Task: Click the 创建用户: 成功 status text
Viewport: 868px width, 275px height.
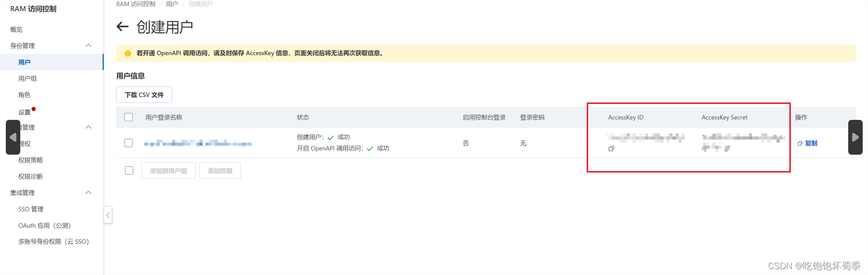Action: [x=323, y=137]
